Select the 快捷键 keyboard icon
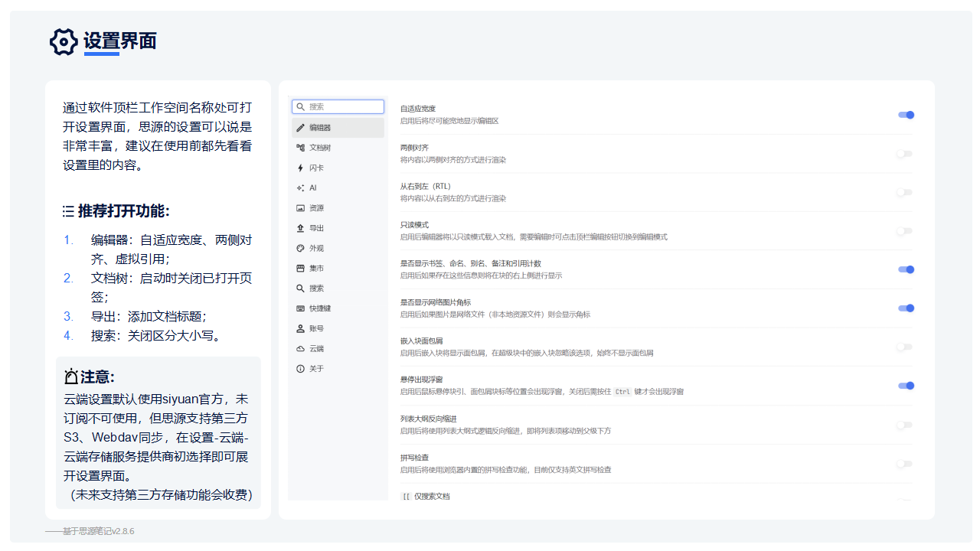This screenshot has width=980, height=551. click(x=299, y=307)
